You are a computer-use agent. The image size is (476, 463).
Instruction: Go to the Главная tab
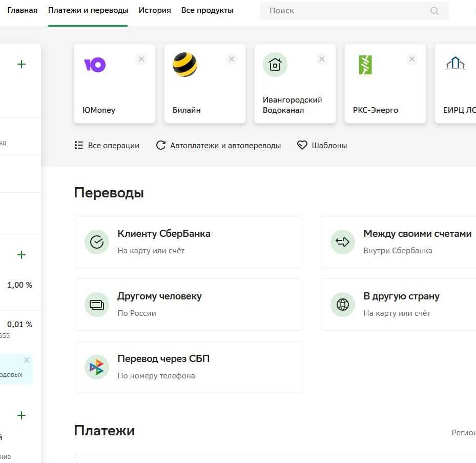22,10
